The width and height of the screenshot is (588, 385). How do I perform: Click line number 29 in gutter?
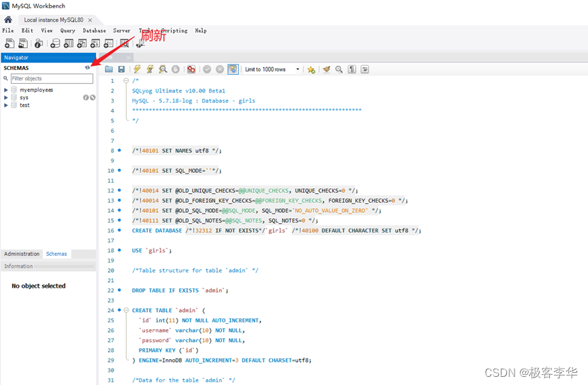tap(111, 361)
